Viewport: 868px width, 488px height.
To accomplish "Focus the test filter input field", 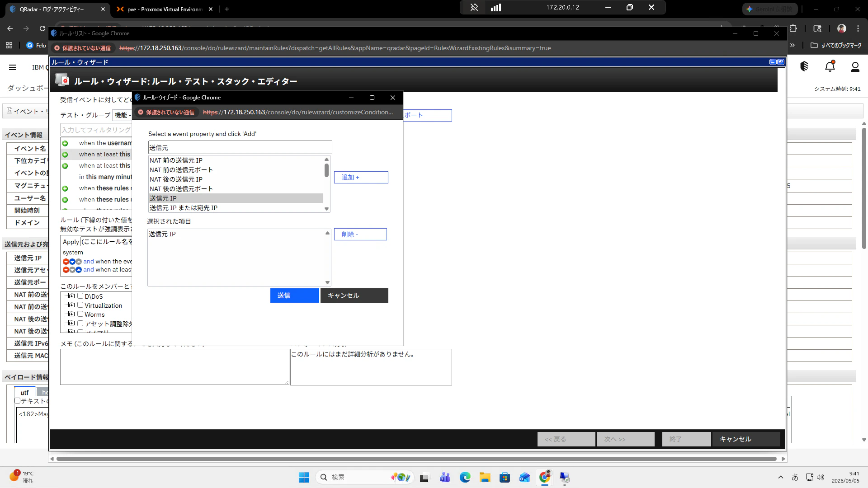I will [96, 130].
